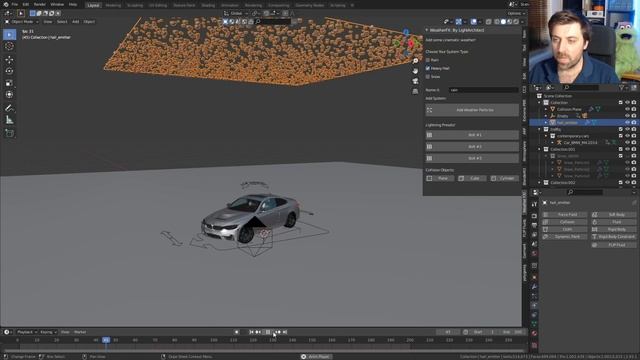Expand the Collision Plane tree item
Image resolution: width=640 pixels, height=360 pixels.
point(546,109)
